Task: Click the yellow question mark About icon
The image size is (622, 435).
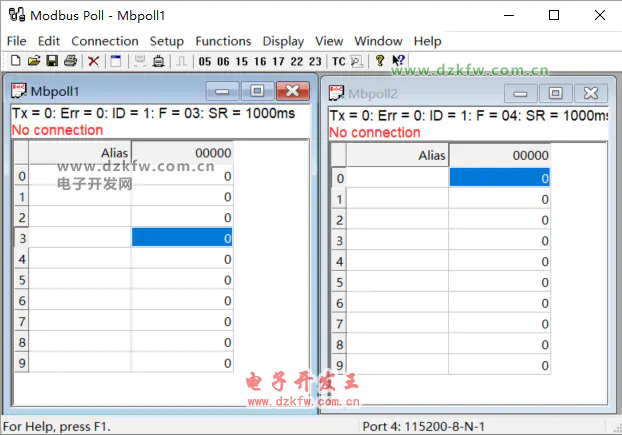Action: [379, 61]
